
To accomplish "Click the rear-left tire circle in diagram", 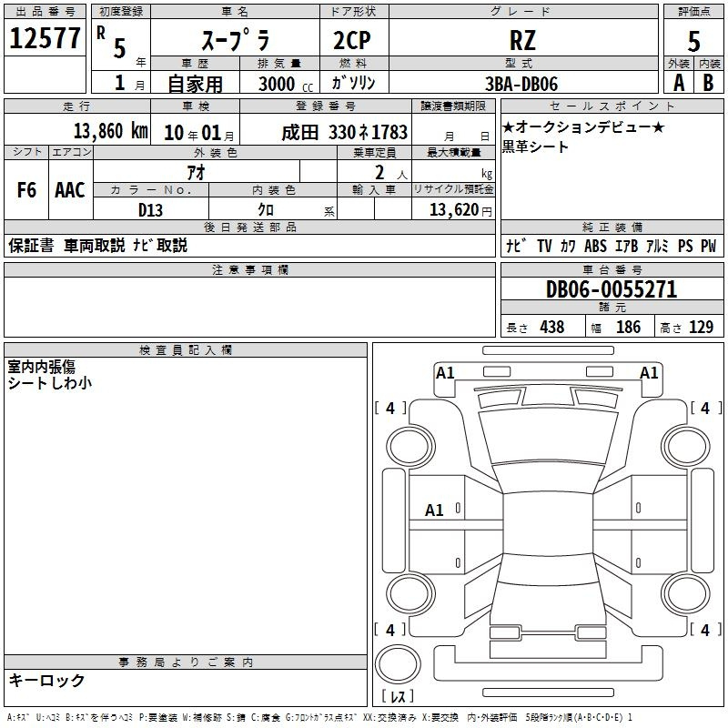I will (410, 593).
